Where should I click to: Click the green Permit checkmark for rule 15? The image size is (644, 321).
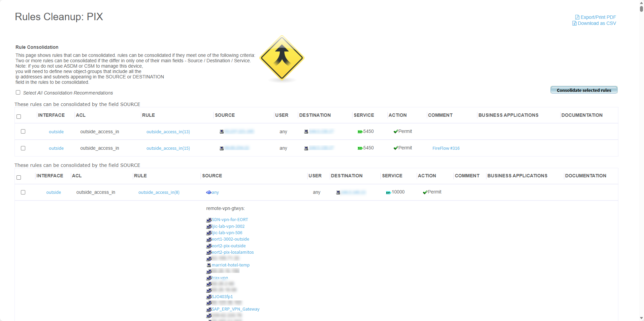click(395, 148)
